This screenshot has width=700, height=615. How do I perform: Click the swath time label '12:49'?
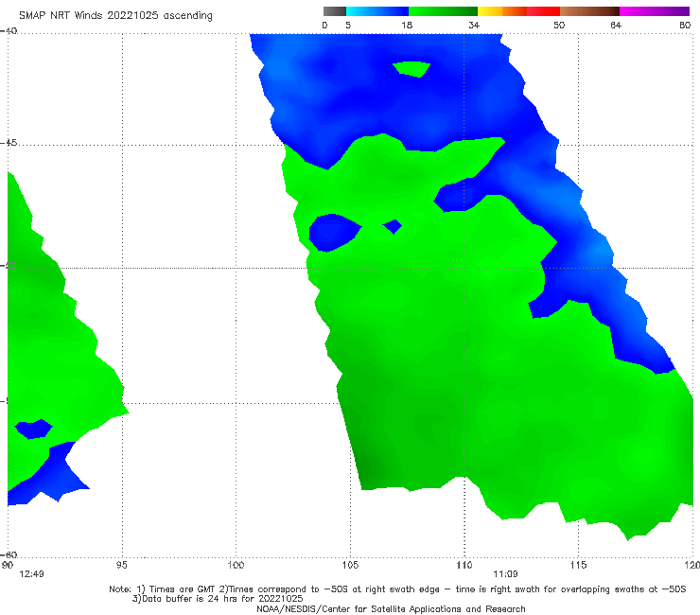tap(31, 574)
